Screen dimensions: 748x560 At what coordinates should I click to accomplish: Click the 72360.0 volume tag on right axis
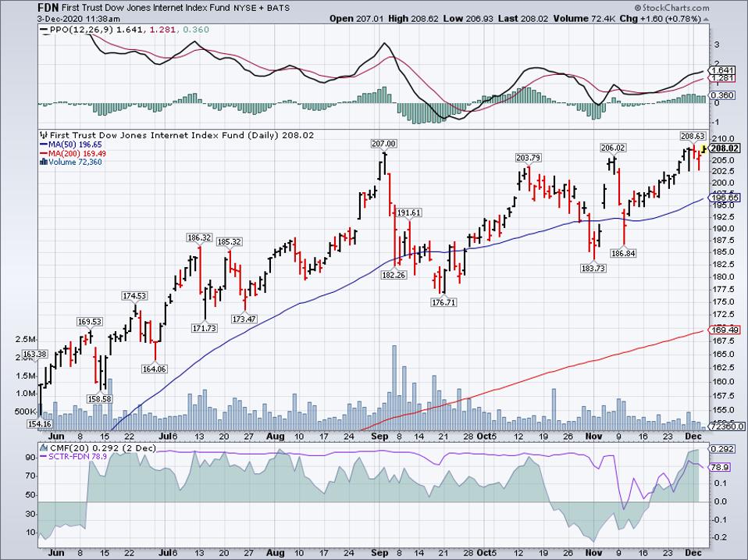click(727, 426)
